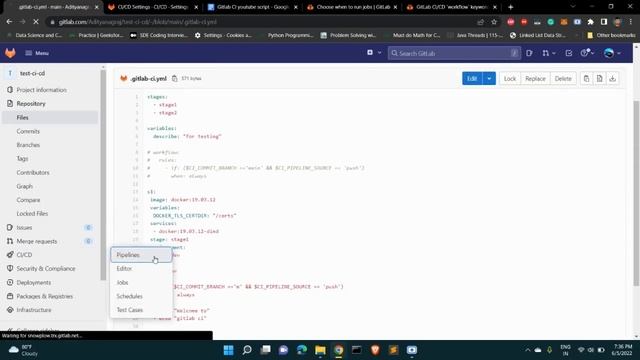This screenshot has height=360, width=640.
Task: Focus the Search GitLab field
Action: tap(454, 53)
